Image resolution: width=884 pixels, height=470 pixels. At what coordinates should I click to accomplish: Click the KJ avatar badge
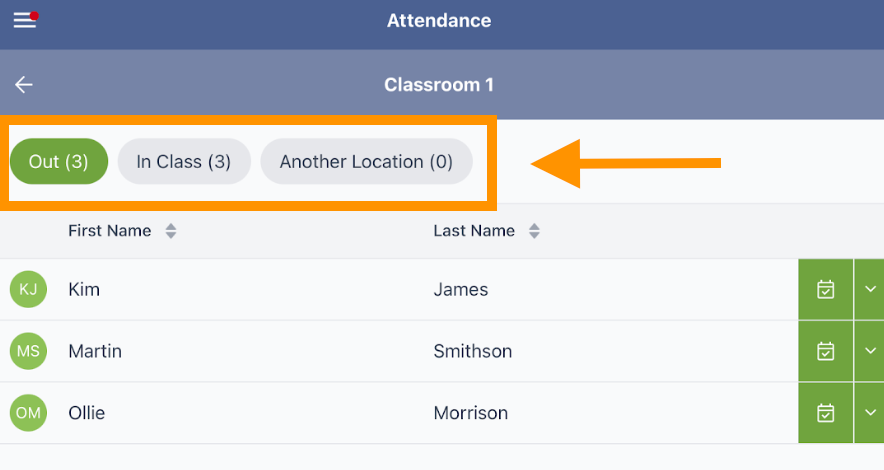coord(29,290)
